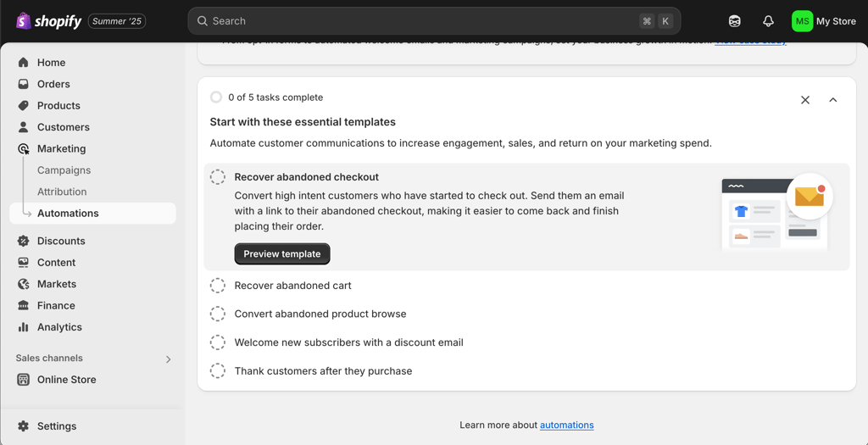Viewport: 868px width, 445px height.
Task: Mark Thank customers after purchase circle
Action: 218,371
